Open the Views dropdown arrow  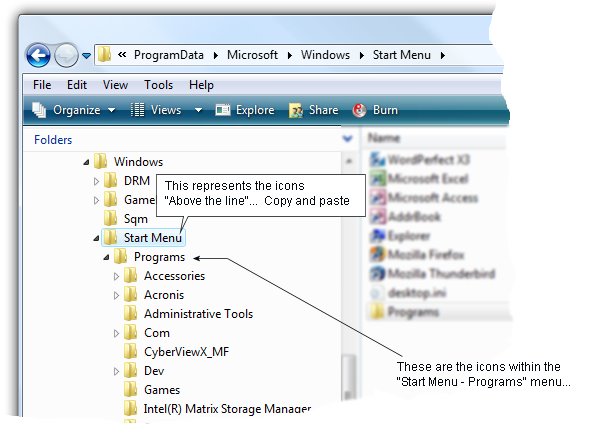(198, 111)
